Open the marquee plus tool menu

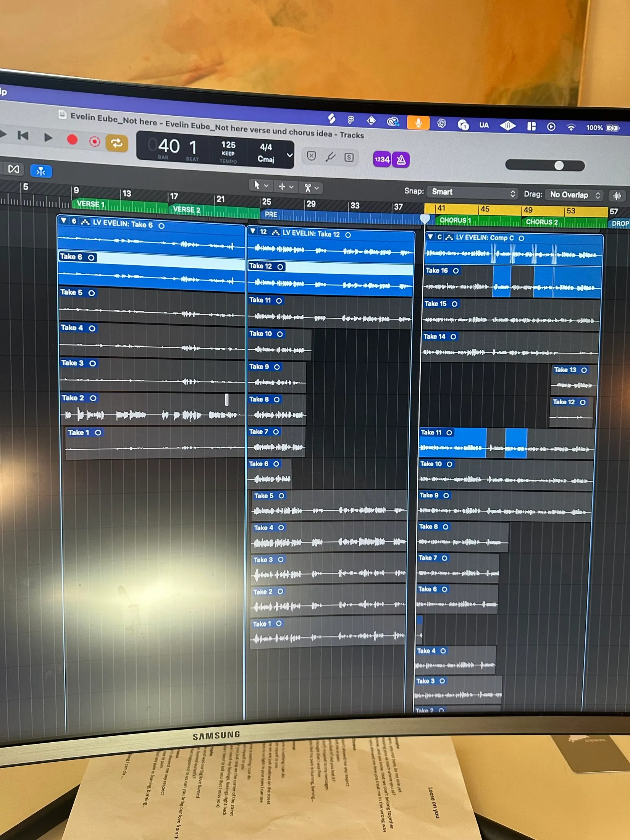[x=286, y=187]
